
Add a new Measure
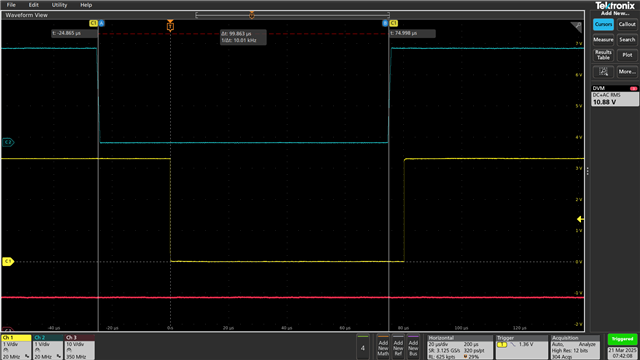[603, 40]
